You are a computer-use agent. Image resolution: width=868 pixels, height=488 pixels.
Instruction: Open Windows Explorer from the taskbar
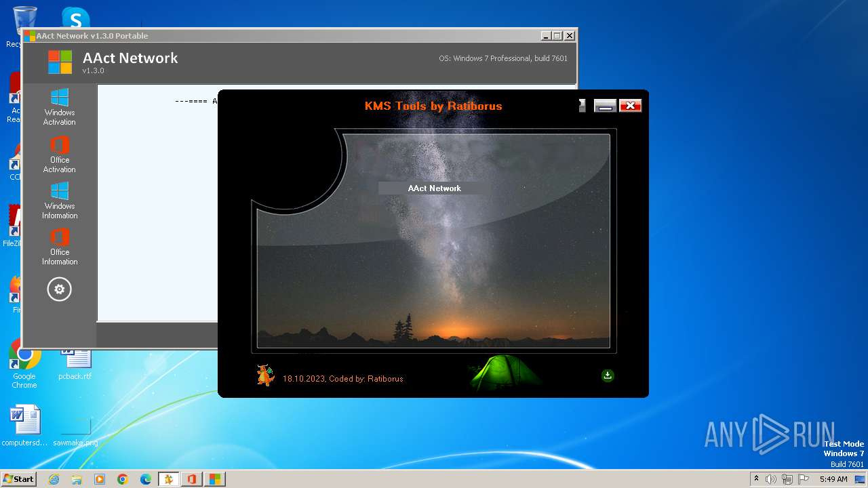click(x=77, y=479)
